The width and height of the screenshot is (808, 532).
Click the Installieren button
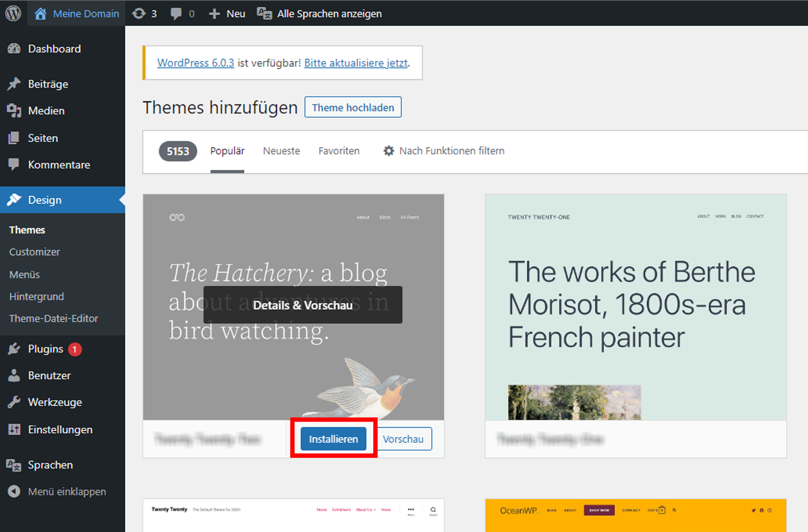[333, 439]
